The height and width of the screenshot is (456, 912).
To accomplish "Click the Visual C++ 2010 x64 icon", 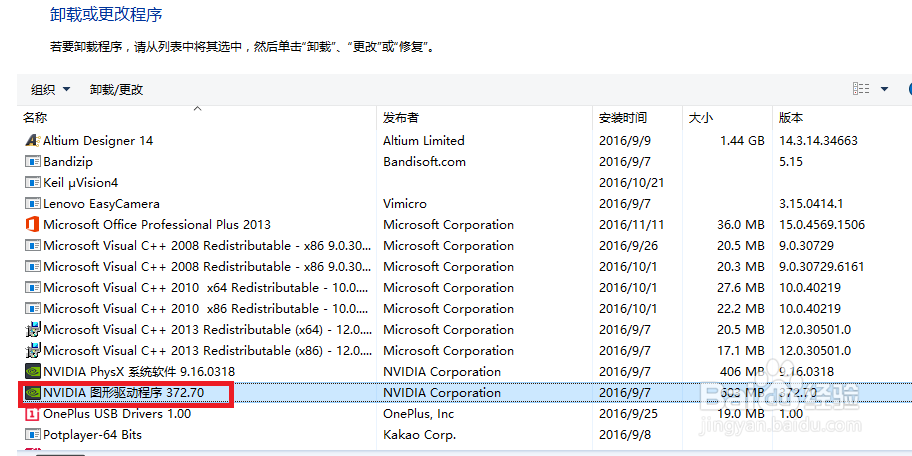I will tap(32, 287).
